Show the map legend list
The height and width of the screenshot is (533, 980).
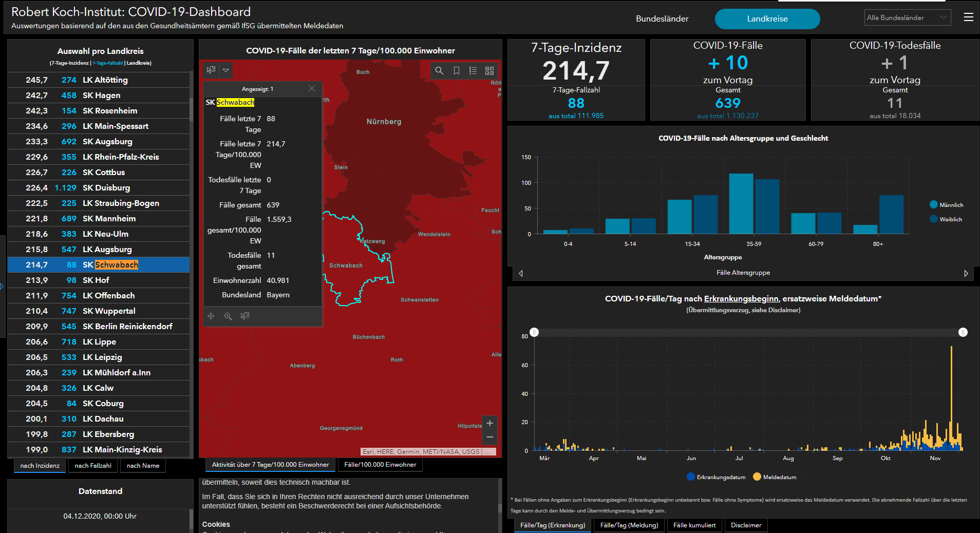tap(473, 71)
